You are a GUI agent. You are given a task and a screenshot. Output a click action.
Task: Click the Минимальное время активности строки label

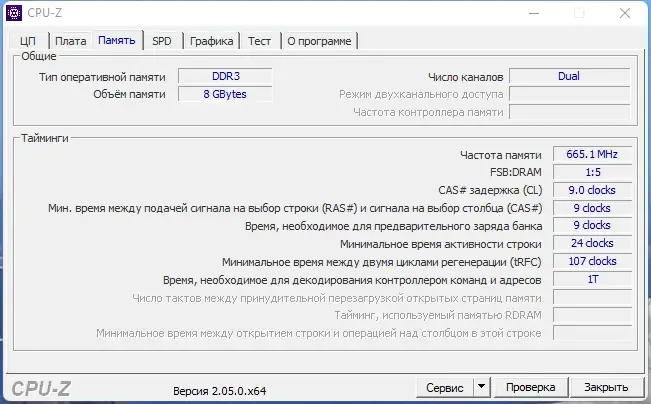click(441, 244)
